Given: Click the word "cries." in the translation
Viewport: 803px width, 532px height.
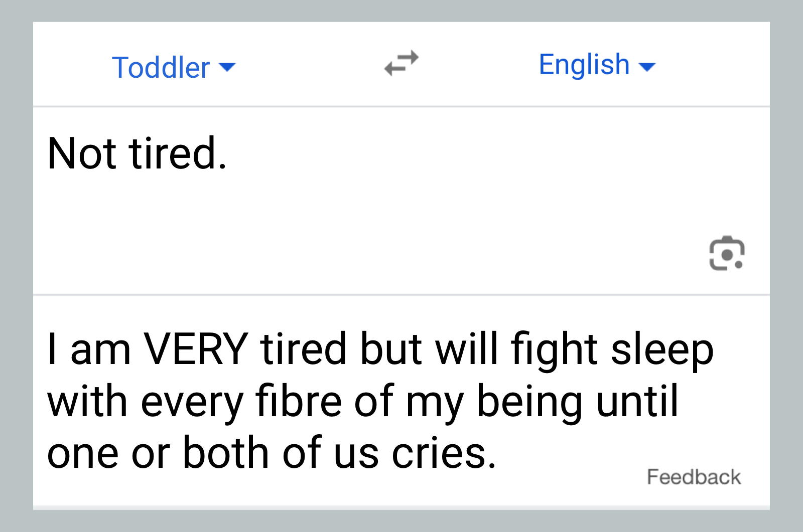Looking at the screenshot, I should coord(444,453).
